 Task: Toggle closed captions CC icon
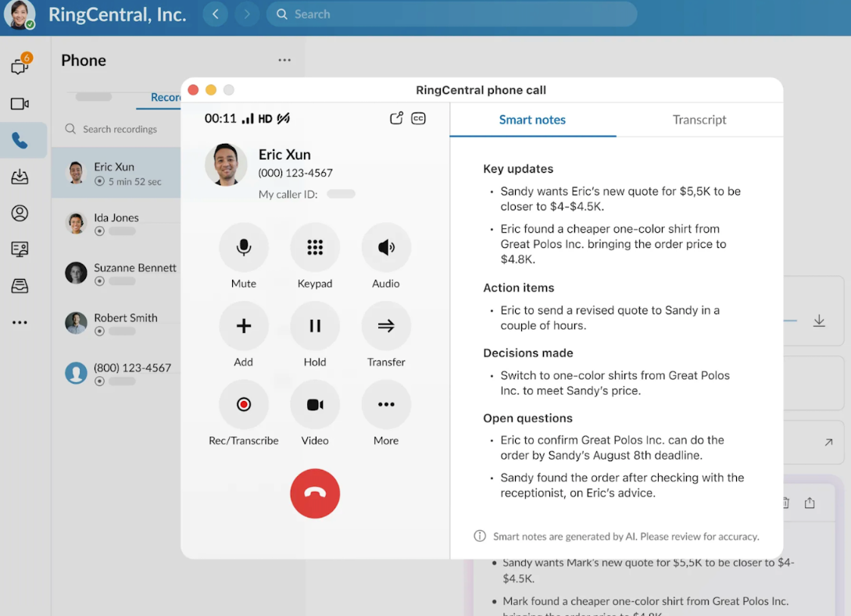(x=418, y=118)
